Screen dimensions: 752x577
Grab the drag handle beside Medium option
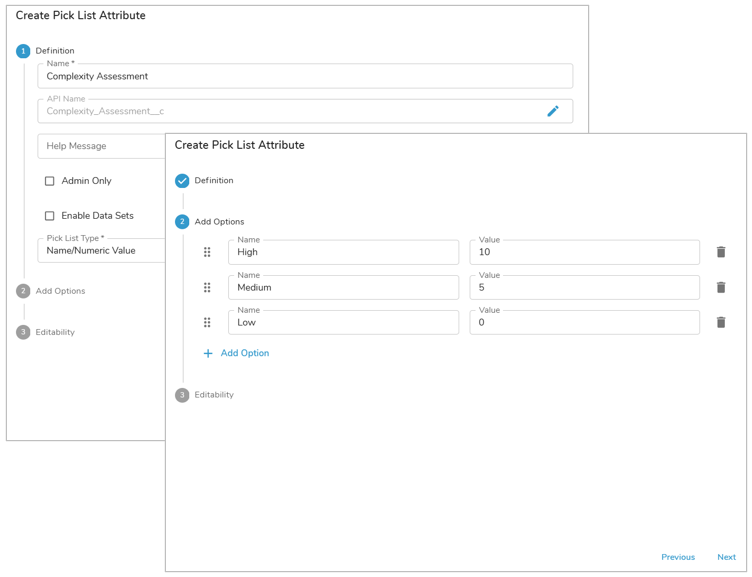[207, 287]
